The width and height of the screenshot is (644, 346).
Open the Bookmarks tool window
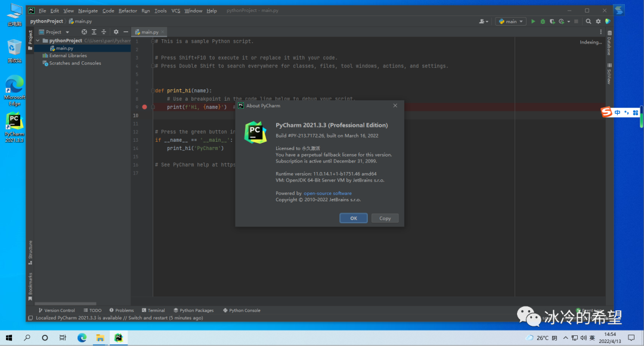[x=30, y=286]
